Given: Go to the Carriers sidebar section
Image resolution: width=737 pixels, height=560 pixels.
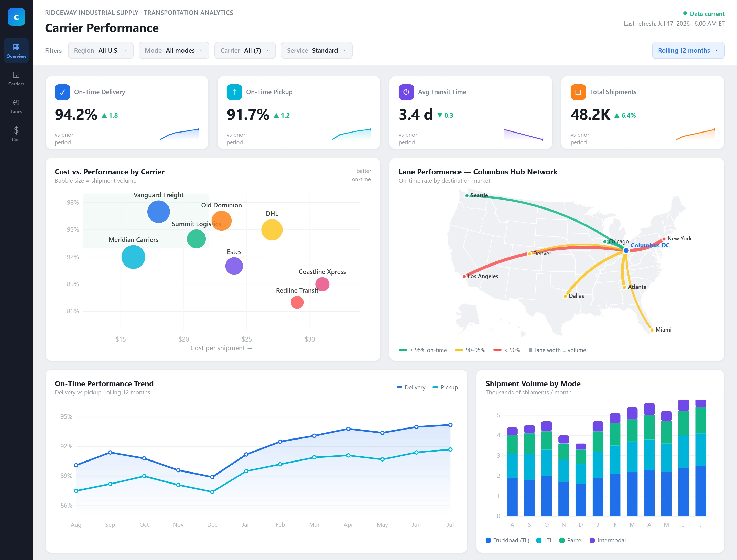Looking at the screenshot, I should 16,79.
